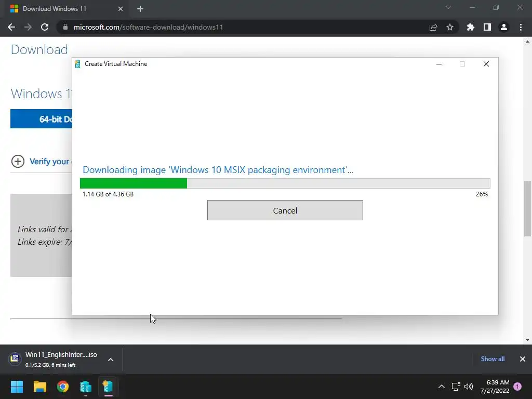
Task: Reload the Download Windows 11 page
Action: pos(45,27)
